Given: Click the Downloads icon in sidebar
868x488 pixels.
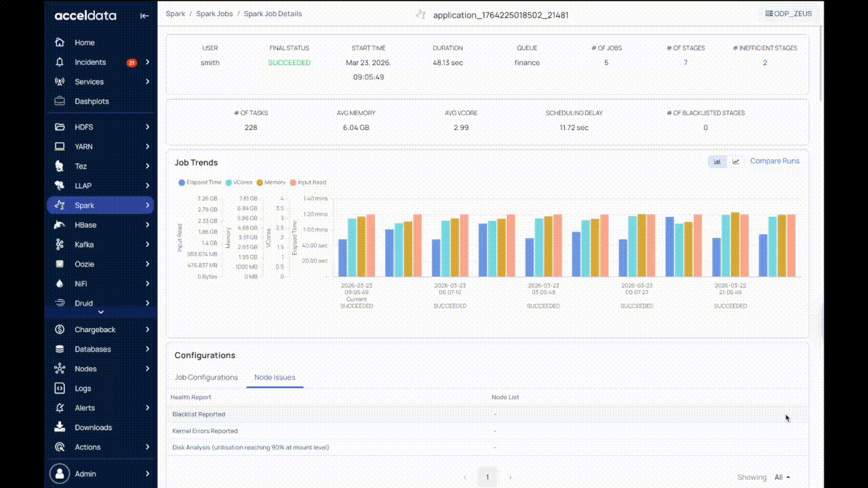Looking at the screenshot, I should [x=60, y=428].
